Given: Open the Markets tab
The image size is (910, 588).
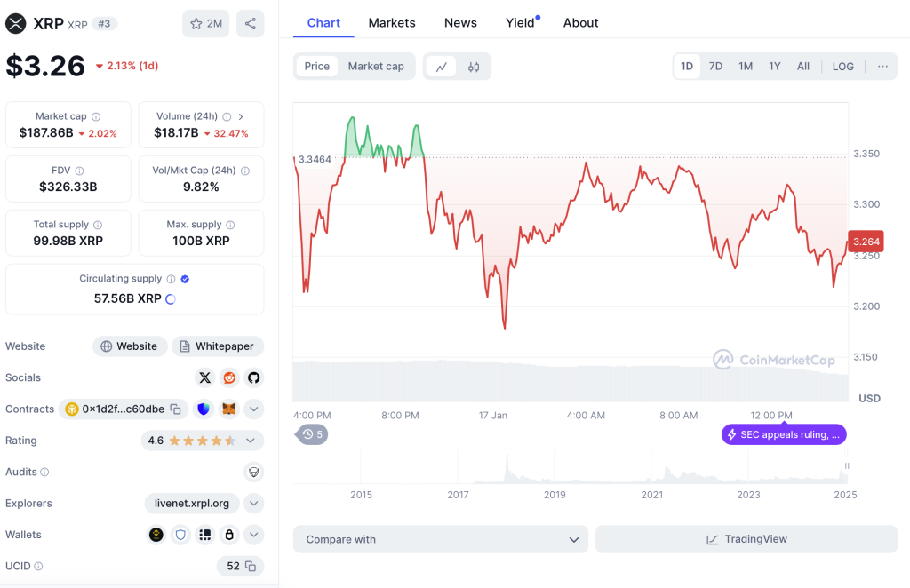Looking at the screenshot, I should tap(392, 22).
